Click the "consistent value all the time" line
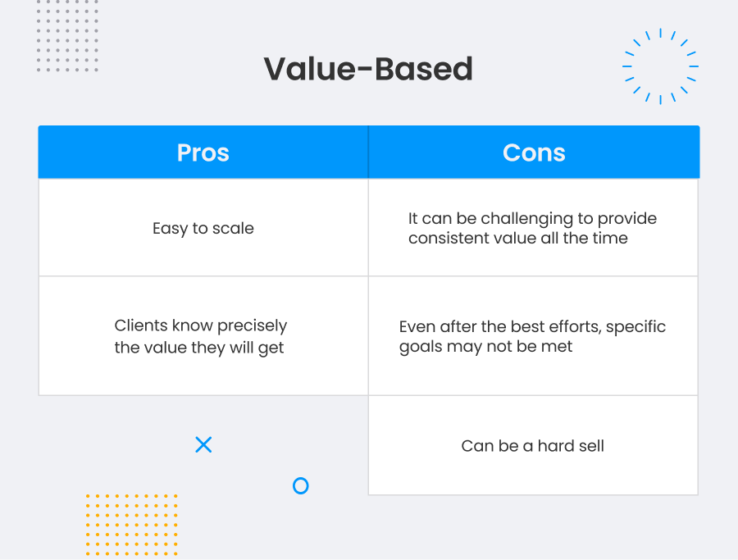 tap(517, 239)
